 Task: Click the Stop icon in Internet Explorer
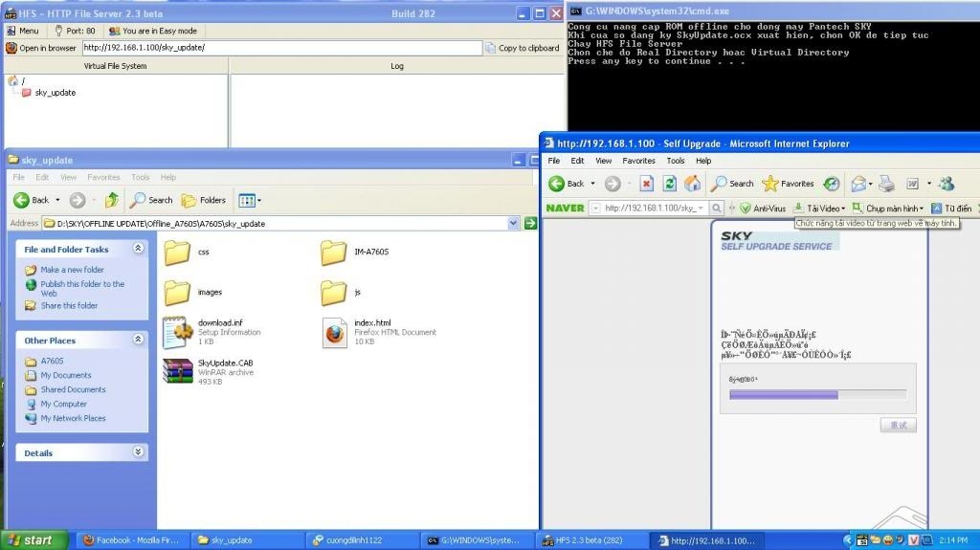click(x=646, y=183)
